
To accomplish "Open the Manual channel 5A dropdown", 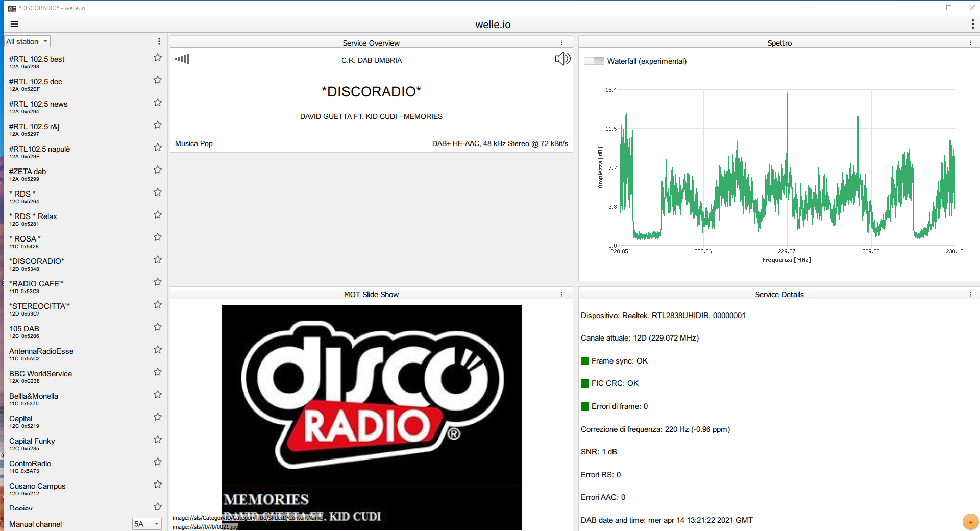I will click(147, 524).
